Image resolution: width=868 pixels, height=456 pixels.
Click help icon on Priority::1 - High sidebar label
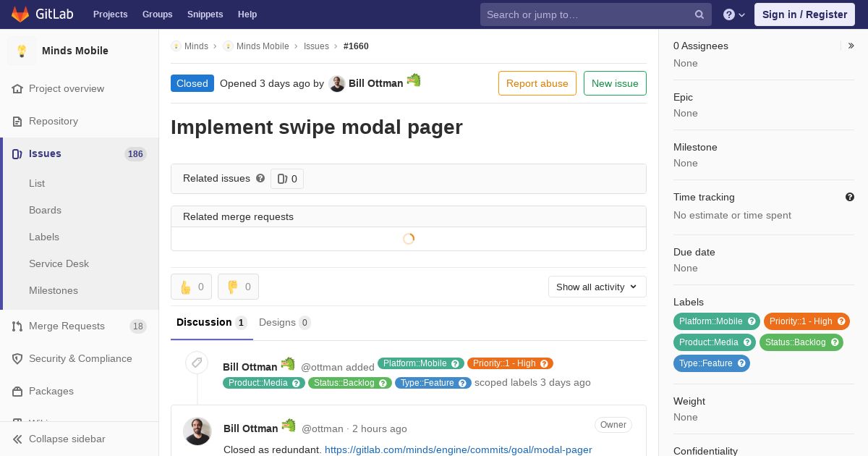(841, 321)
